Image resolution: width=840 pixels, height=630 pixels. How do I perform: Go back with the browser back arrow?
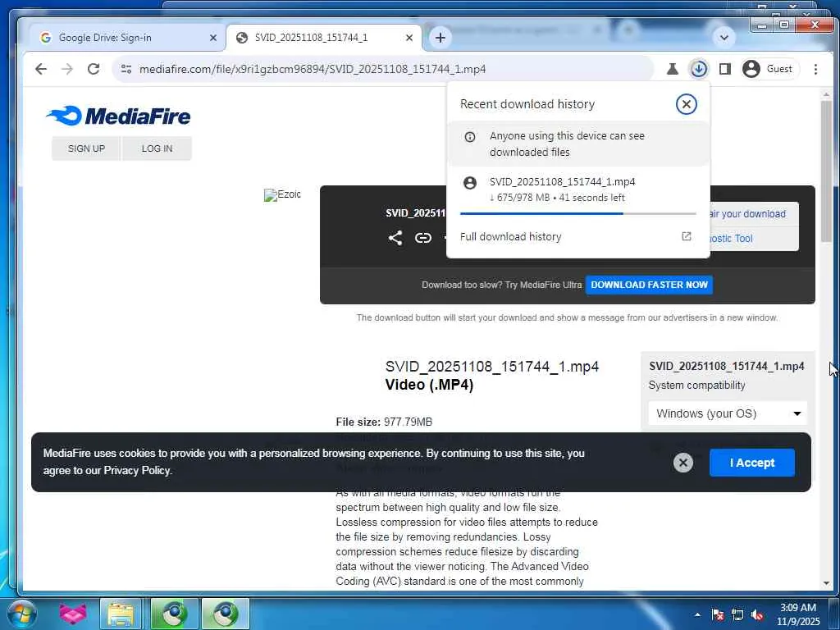click(41, 69)
